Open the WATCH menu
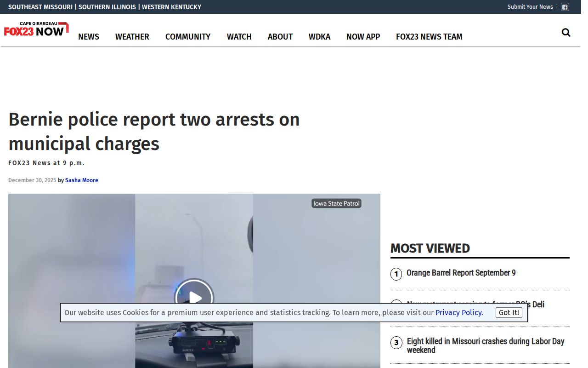The height and width of the screenshot is (368, 588). click(239, 37)
